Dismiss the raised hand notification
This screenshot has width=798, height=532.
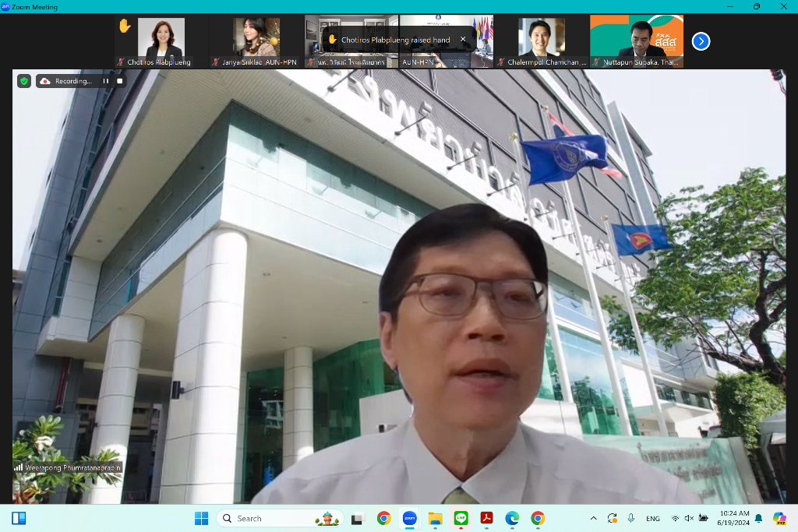click(462, 40)
